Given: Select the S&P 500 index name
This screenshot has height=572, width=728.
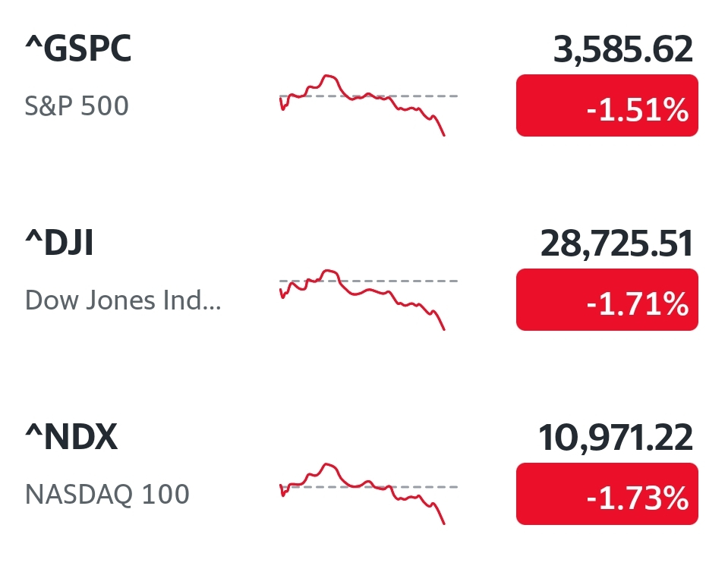Looking at the screenshot, I should pos(77,105).
